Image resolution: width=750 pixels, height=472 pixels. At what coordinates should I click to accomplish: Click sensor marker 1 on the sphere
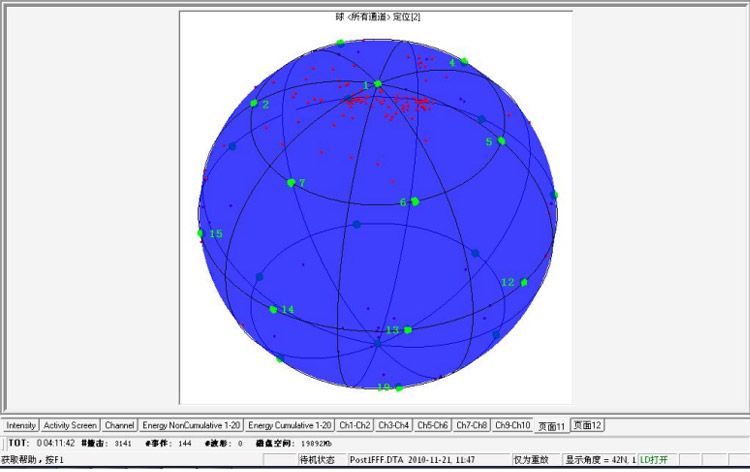377,84
